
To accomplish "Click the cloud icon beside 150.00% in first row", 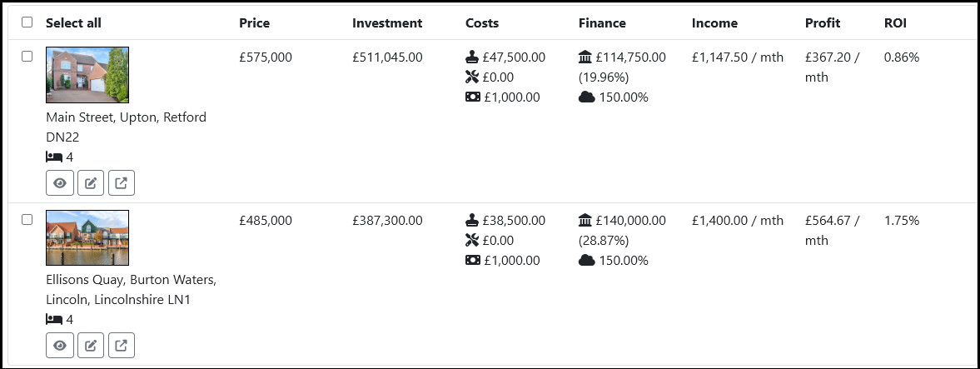I will pyautogui.click(x=586, y=97).
